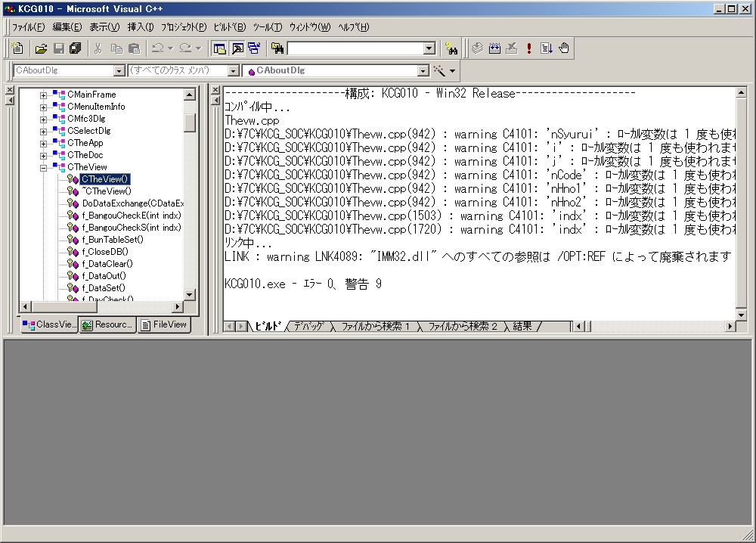The width and height of the screenshot is (756, 543).
Task: Open the ウィンドウ(W) menu
Action: [310, 27]
